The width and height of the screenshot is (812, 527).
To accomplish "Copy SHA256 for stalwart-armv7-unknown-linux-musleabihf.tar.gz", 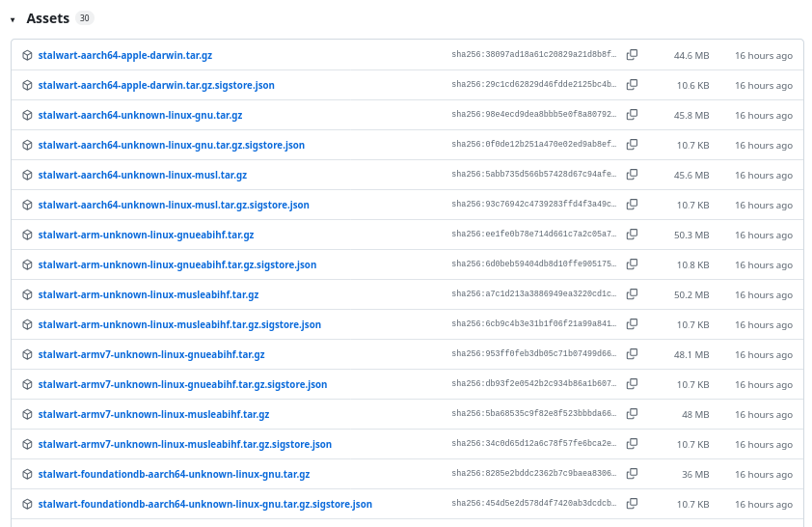I will (632, 414).
